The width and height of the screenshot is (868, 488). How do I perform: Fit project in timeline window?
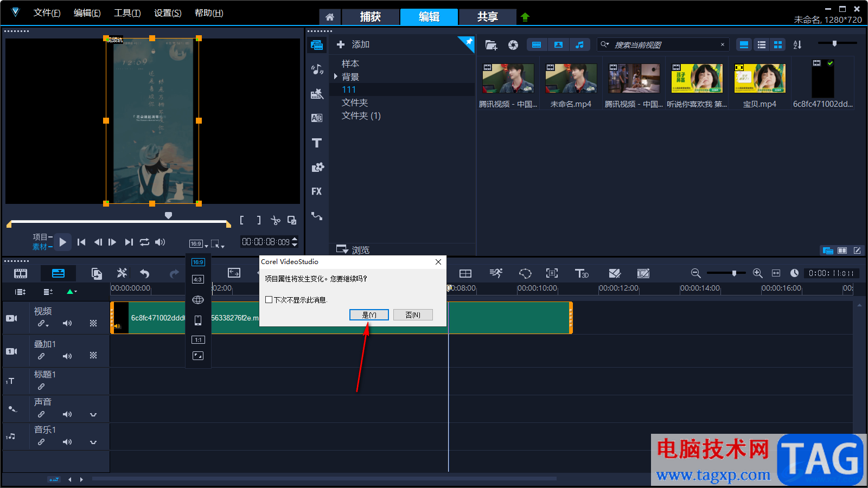776,273
